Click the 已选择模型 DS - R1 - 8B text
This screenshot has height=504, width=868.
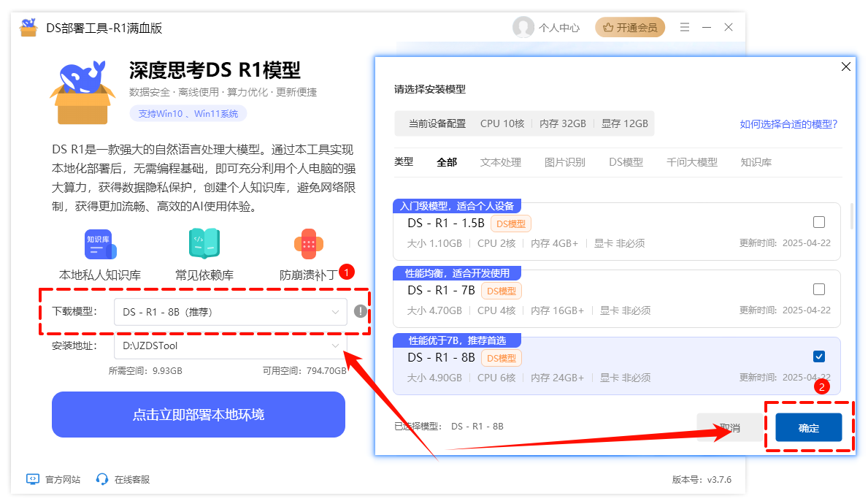[449, 427]
